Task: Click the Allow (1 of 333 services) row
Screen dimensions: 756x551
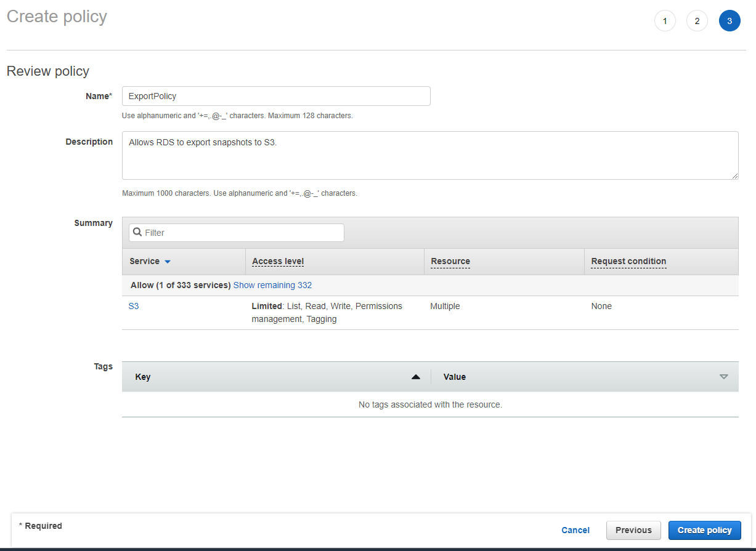Action: click(430, 285)
